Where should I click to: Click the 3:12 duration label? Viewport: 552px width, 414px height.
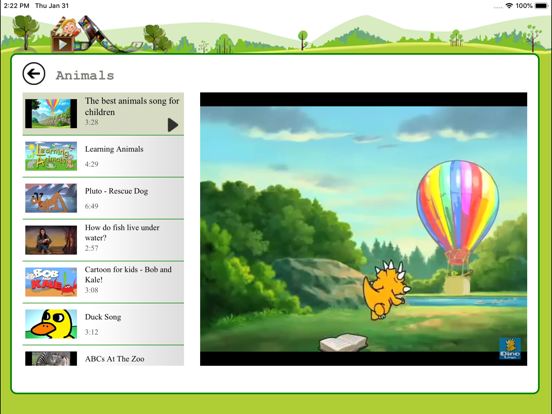(92, 332)
